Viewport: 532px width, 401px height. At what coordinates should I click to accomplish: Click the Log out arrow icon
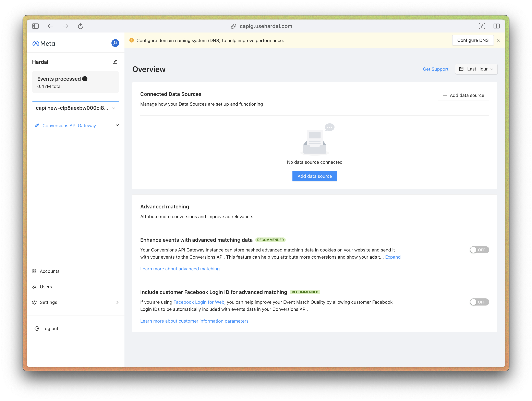[37, 328]
